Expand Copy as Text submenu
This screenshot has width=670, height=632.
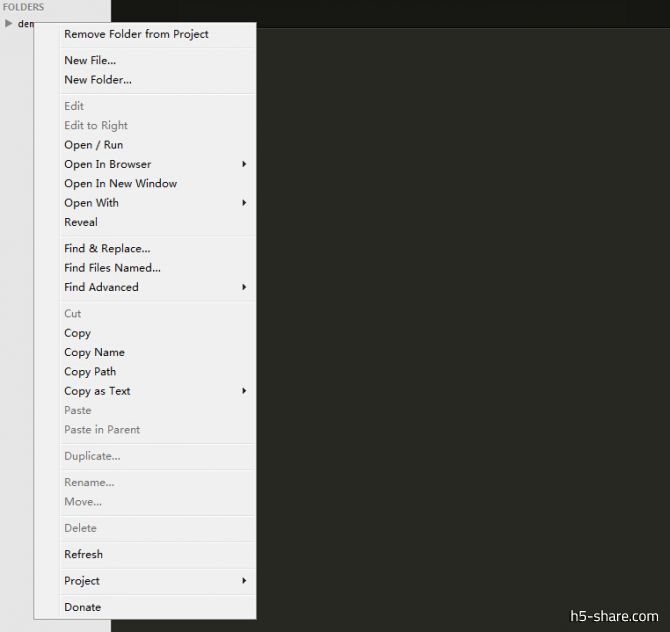click(x=145, y=391)
